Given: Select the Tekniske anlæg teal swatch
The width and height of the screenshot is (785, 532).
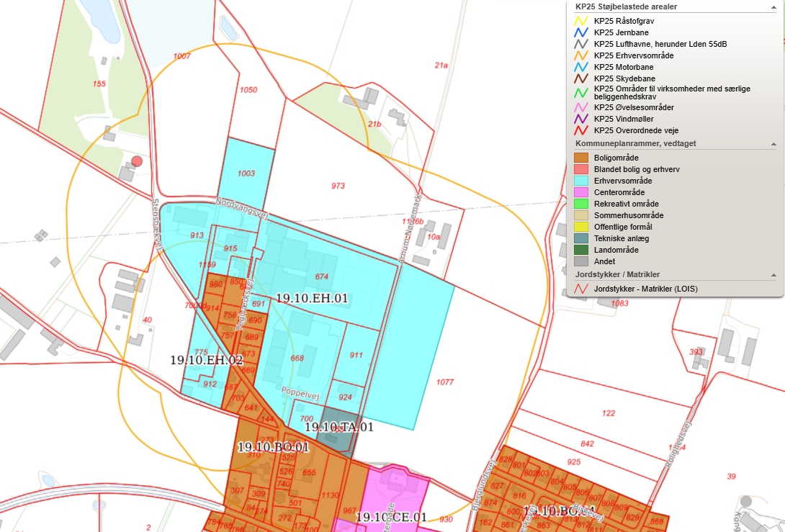Looking at the screenshot, I should coord(581,238).
